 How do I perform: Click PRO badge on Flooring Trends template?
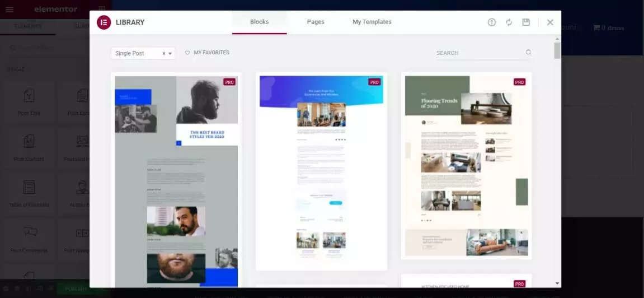(x=520, y=82)
